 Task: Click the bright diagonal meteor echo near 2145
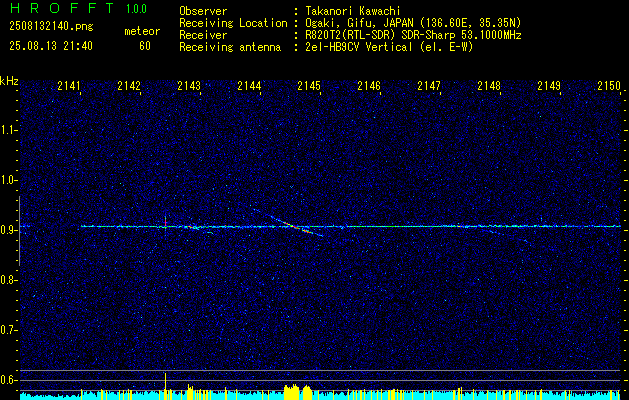click(x=296, y=227)
